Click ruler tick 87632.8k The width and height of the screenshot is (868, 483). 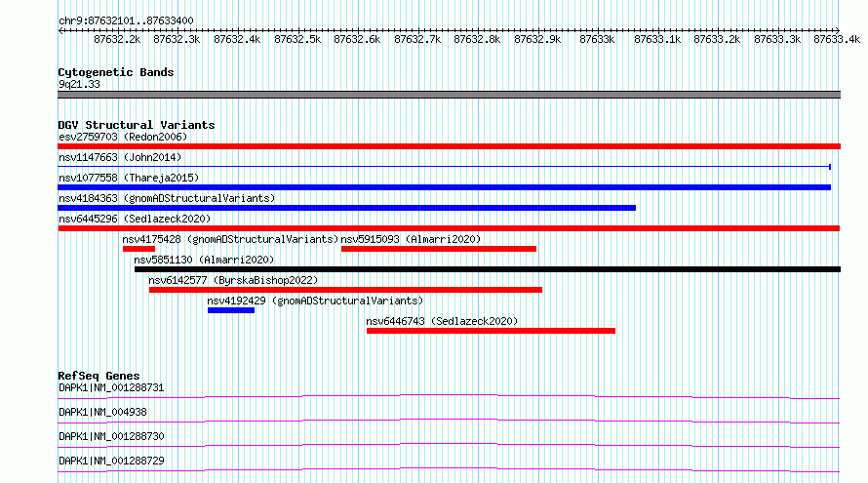point(477,39)
